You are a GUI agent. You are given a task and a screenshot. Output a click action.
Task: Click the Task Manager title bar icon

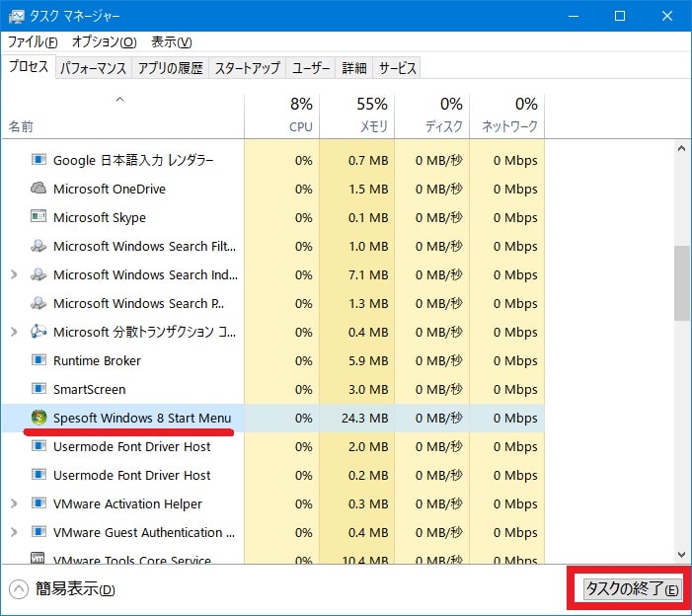(x=17, y=17)
